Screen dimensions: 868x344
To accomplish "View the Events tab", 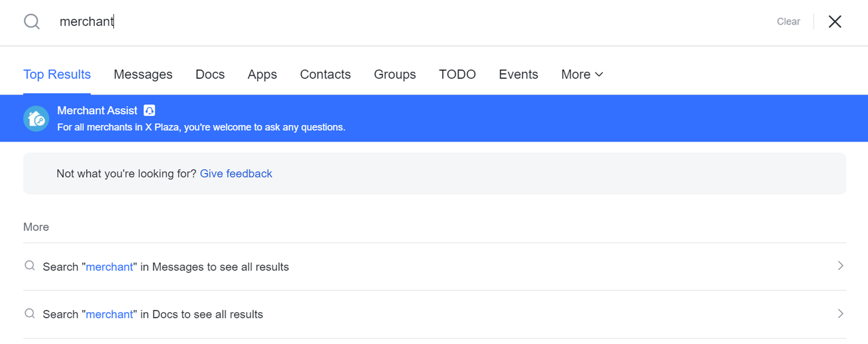I will coord(518,74).
